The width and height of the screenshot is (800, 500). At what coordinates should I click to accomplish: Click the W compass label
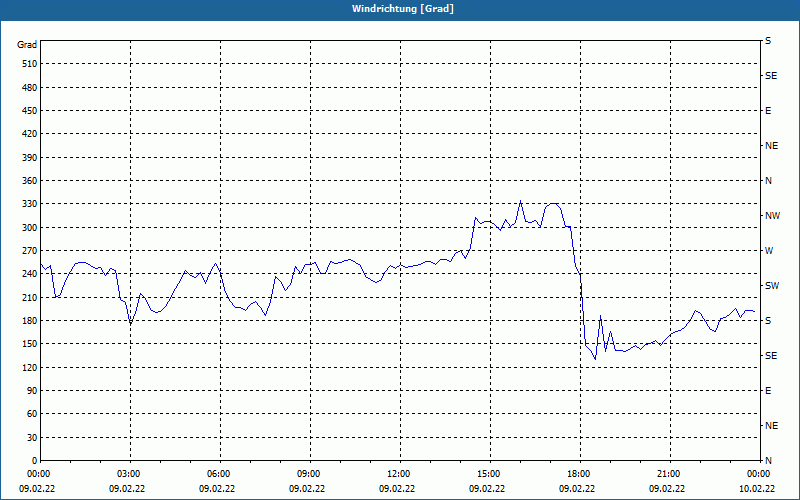(769, 251)
